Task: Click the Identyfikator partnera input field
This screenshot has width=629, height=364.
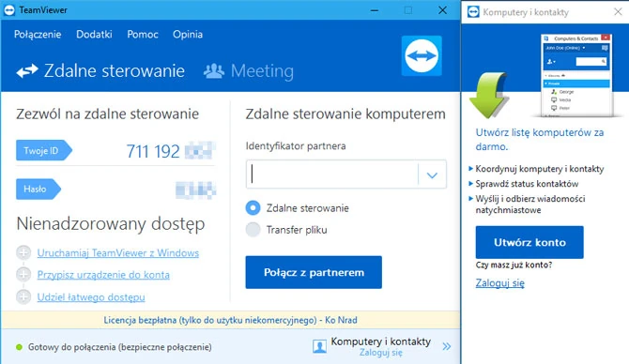Action: click(332, 174)
